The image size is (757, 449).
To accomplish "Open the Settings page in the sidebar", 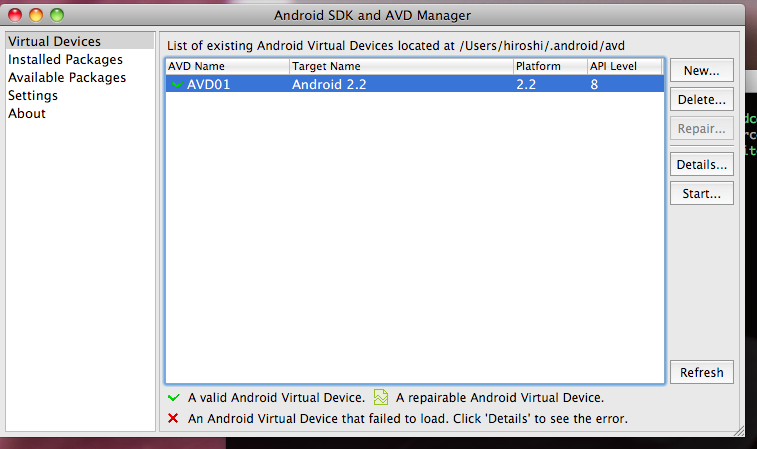I will pyautogui.click(x=33, y=96).
